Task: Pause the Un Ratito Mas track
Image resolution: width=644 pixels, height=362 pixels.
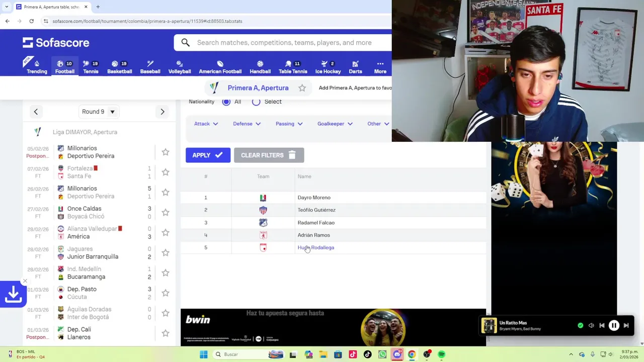Action: tap(614, 326)
